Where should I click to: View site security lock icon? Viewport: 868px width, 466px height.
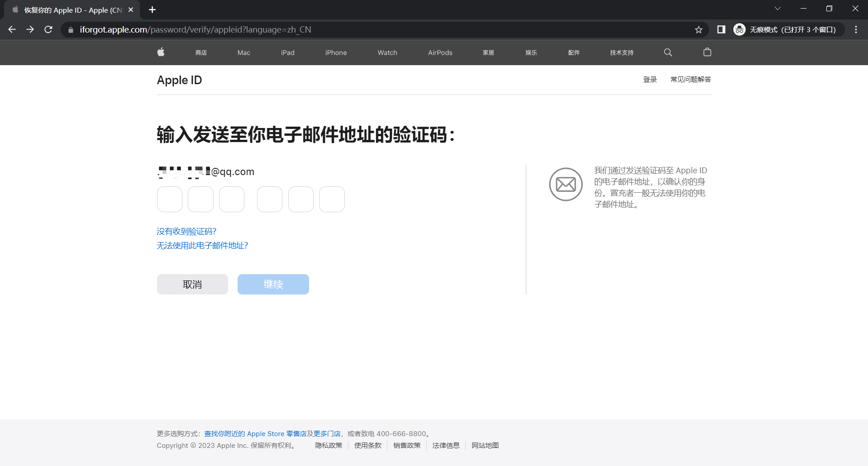pyautogui.click(x=71, y=29)
